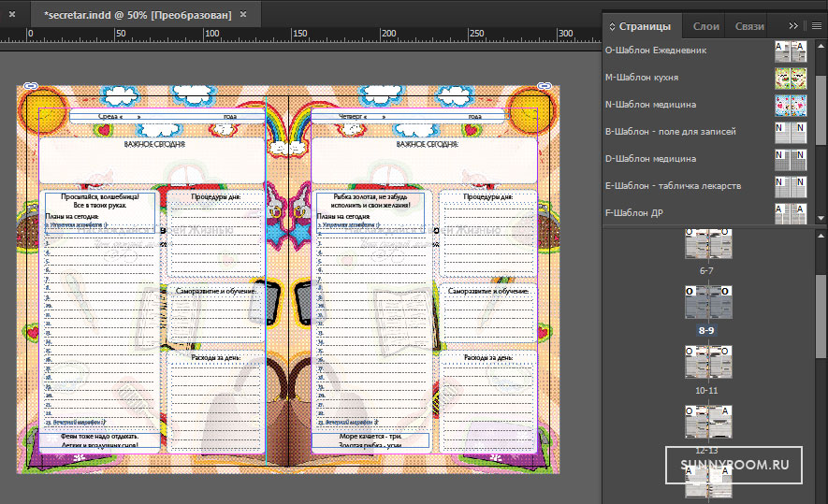Viewport: 828px width, 504px height.
Task: Select spread 12-13 thumbnail
Action: 708,422
